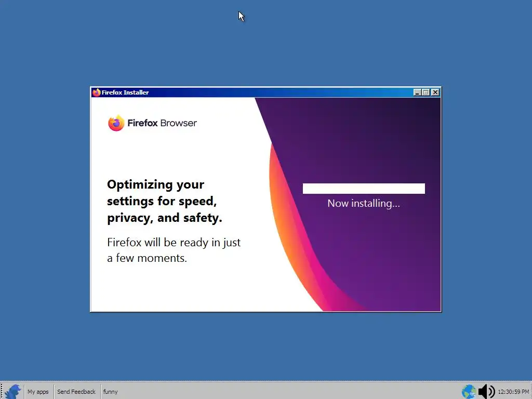The width and height of the screenshot is (532, 399).
Task: Maximize the Firefox Installer window
Action: [x=426, y=92]
